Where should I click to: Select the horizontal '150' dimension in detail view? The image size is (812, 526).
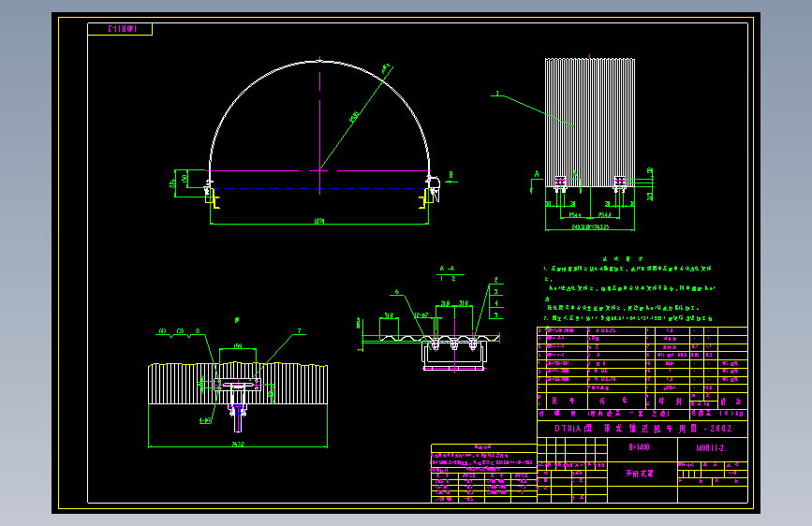coord(238,346)
